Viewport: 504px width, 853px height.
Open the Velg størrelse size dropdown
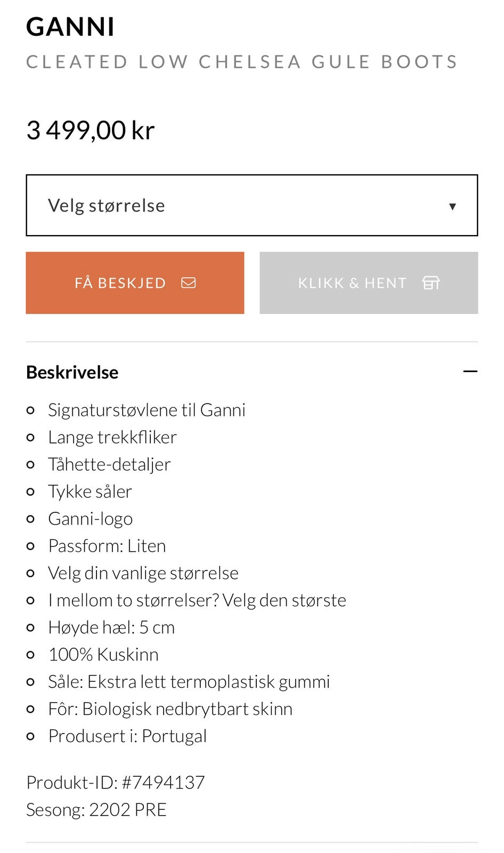pyautogui.click(x=251, y=205)
